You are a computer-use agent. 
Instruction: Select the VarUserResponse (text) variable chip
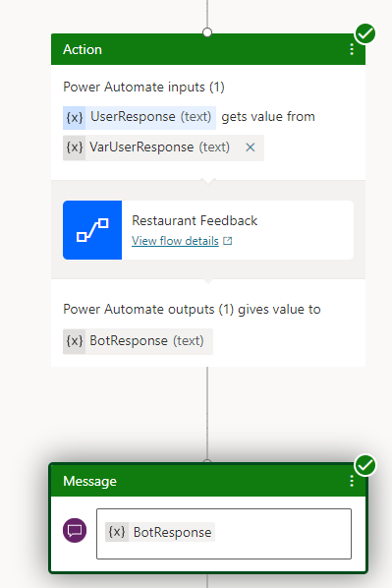click(x=163, y=147)
